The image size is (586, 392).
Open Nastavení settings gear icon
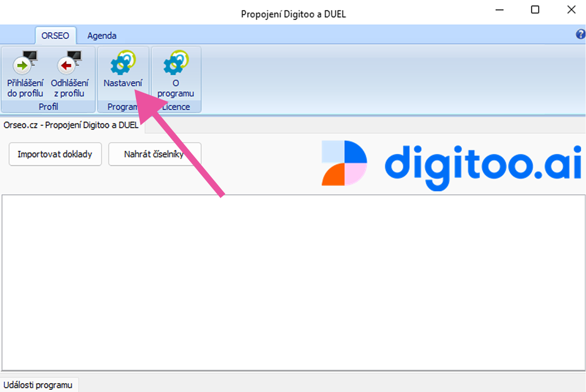pyautogui.click(x=123, y=62)
